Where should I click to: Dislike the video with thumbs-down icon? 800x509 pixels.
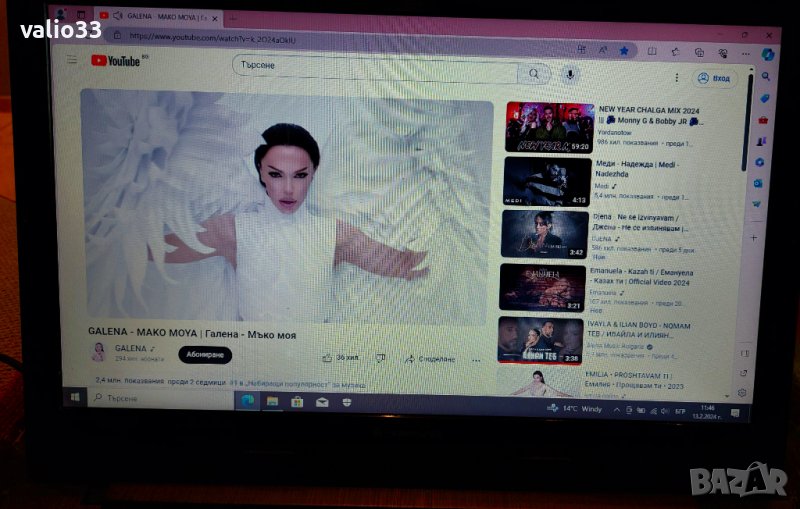pos(380,357)
